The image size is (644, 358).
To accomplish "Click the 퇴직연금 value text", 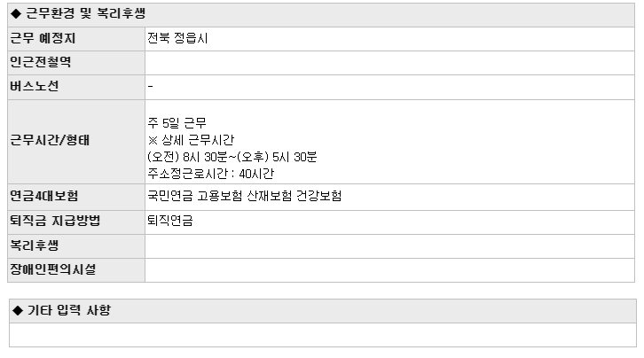I will pyautogui.click(x=170, y=221).
